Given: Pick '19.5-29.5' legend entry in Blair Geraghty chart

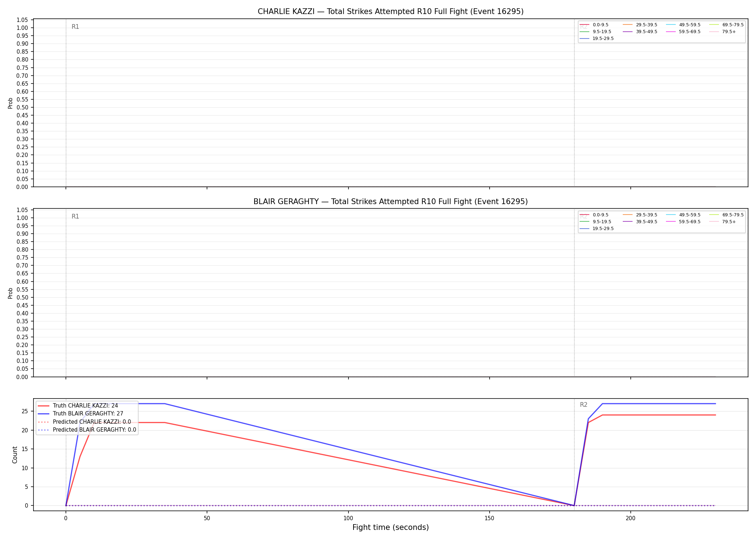Looking at the screenshot, I should click(x=597, y=229).
